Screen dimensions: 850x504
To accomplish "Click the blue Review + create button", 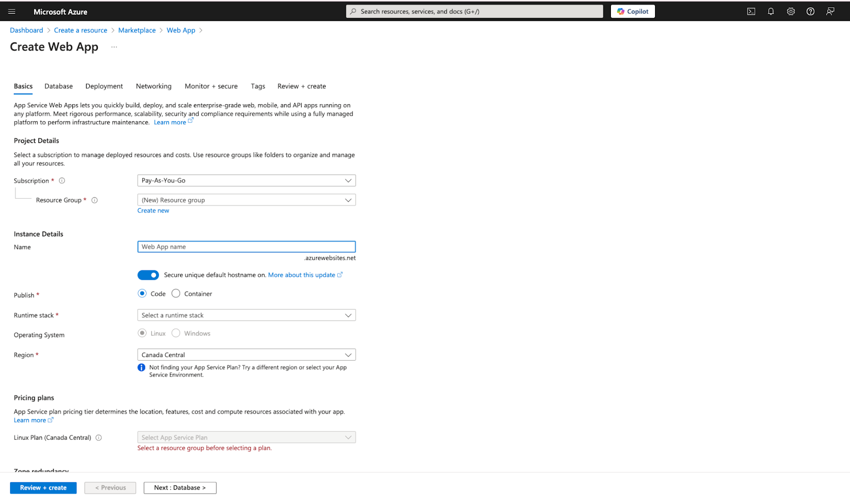I will (43, 488).
